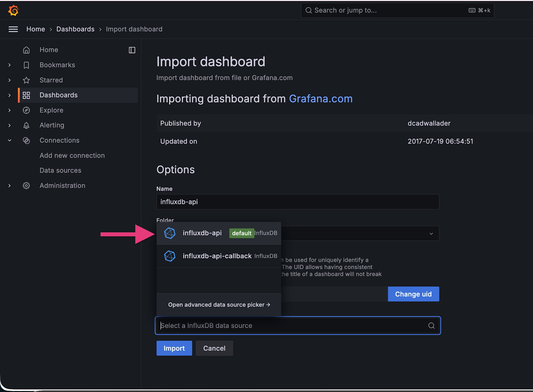Image resolution: width=533 pixels, height=392 pixels.
Task: Click the Starred star icon
Action: 26,80
